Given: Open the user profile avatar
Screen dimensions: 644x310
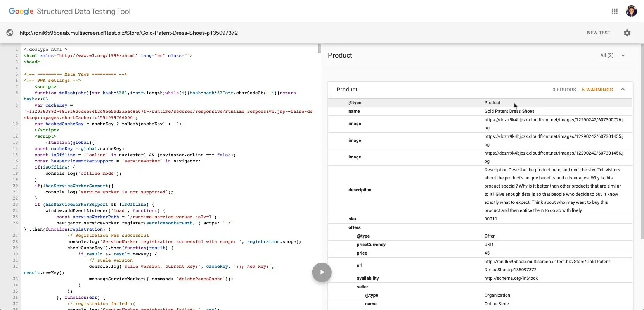Looking at the screenshot, I should (x=631, y=11).
